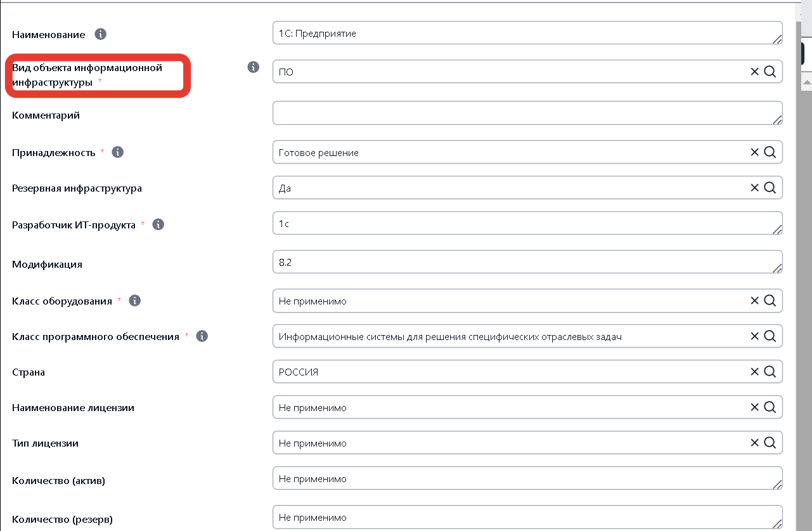The width and height of the screenshot is (812, 531).
Task: Clear Тип лицензии value
Action: (x=754, y=443)
